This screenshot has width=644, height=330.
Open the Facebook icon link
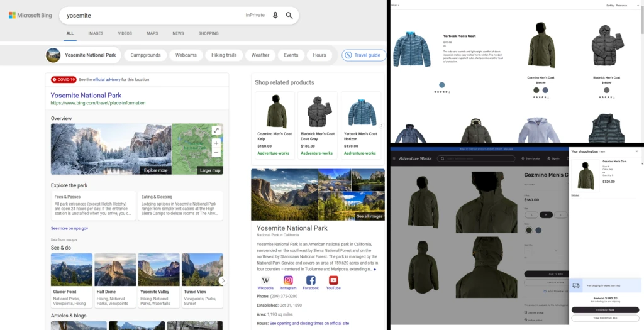click(311, 280)
